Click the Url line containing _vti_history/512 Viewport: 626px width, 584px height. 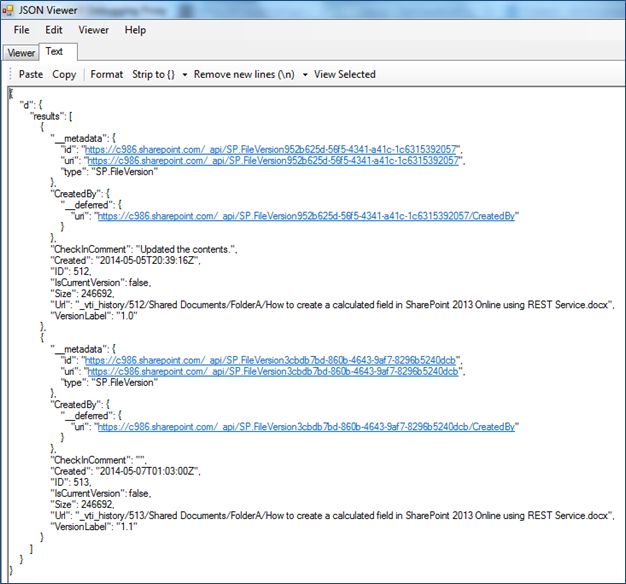[332, 305]
